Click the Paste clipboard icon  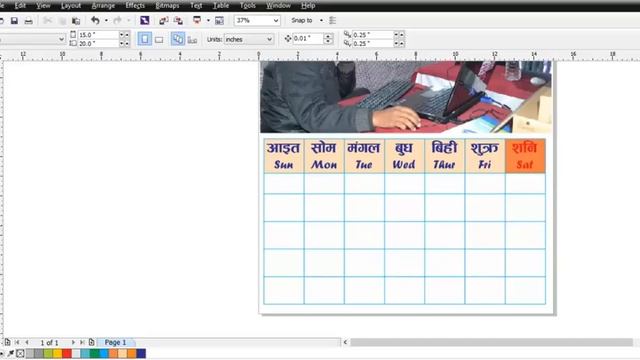pyautogui.click(x=76, y=20)
